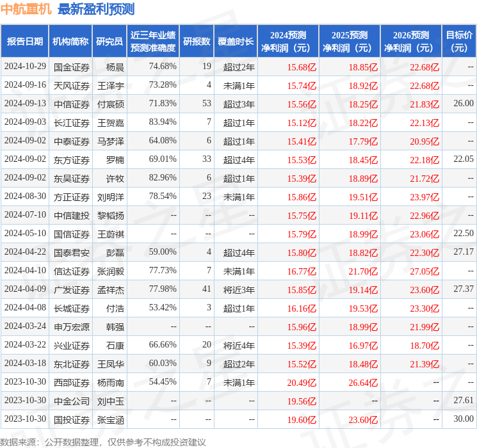Select the 2024预测净利润 column header

point(288,42)
